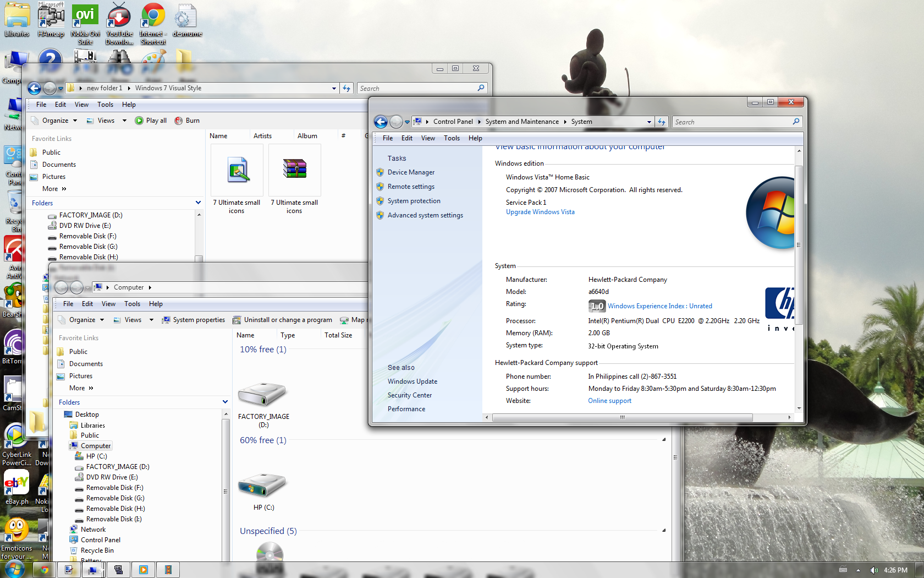
Task: Open Advanced system settings link
Action: pyautogui.click(x=425, y=215)
